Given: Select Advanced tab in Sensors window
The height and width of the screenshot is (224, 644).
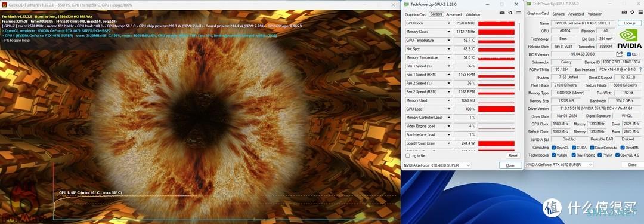Looking at the screenshot, I should pos(454,14).
